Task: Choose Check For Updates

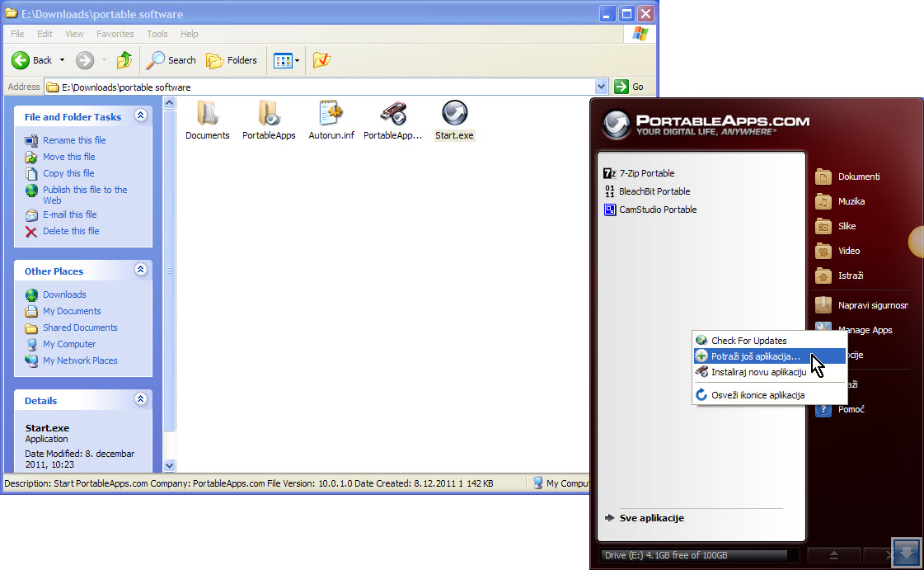Action: [x=769, y=341]
